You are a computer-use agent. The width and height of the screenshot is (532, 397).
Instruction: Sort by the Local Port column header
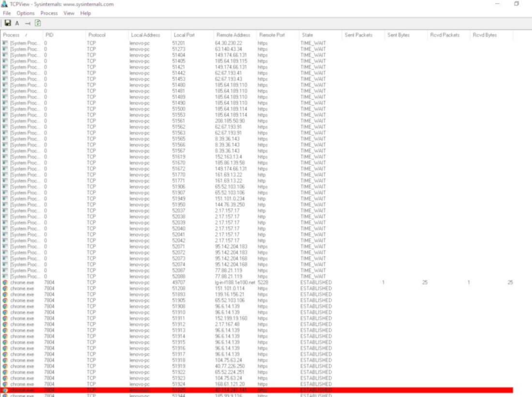192,35
